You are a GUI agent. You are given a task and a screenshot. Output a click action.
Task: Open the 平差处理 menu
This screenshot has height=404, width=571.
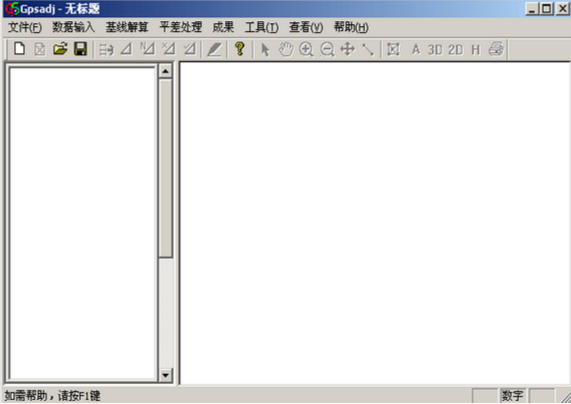pos(180,27)
